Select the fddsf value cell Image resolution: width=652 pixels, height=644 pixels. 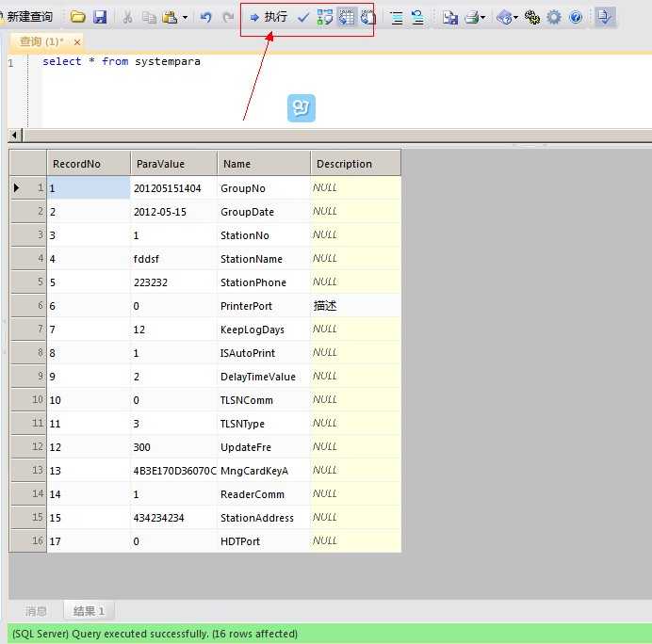click(x=173, y=259)
